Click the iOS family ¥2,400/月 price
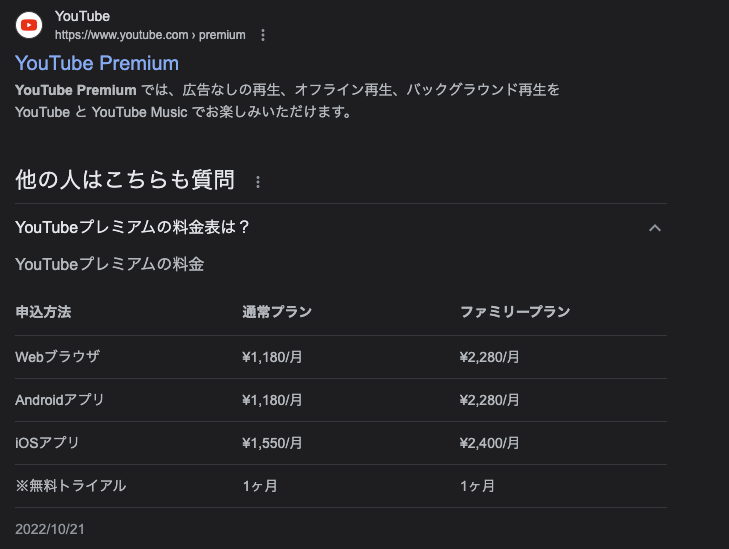This screenshot has width=729, height=549. [x=489, y=443]
